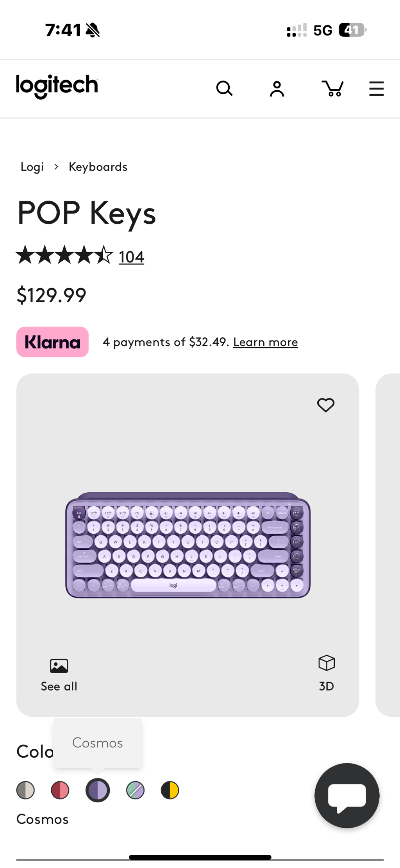Select the mint lavender color swatch

136,790
